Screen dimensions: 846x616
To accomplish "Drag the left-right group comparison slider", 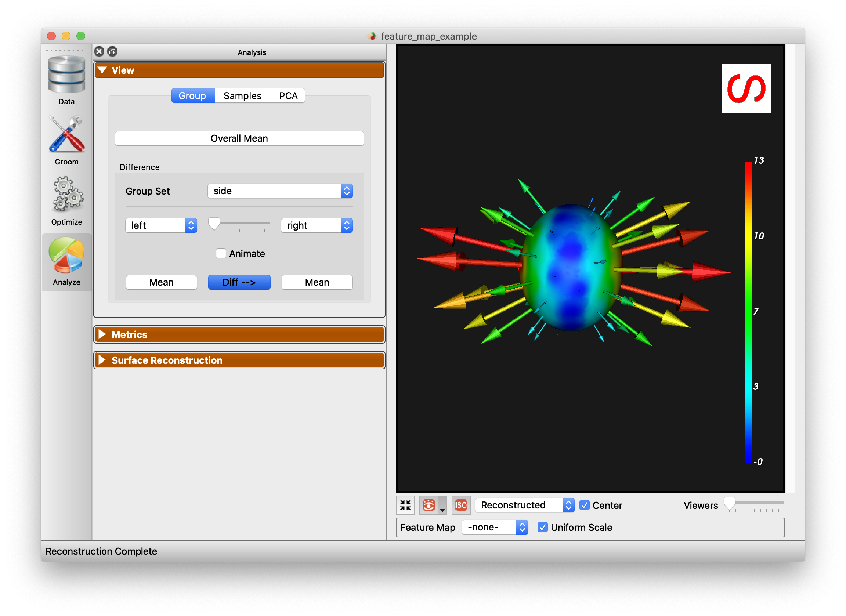I will point(214,225).
